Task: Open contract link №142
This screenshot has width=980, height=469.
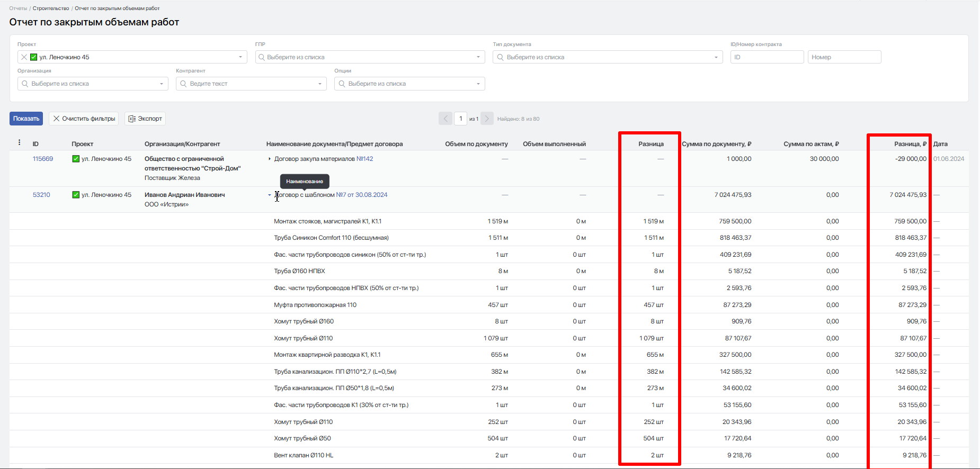Action: [364, 159]
